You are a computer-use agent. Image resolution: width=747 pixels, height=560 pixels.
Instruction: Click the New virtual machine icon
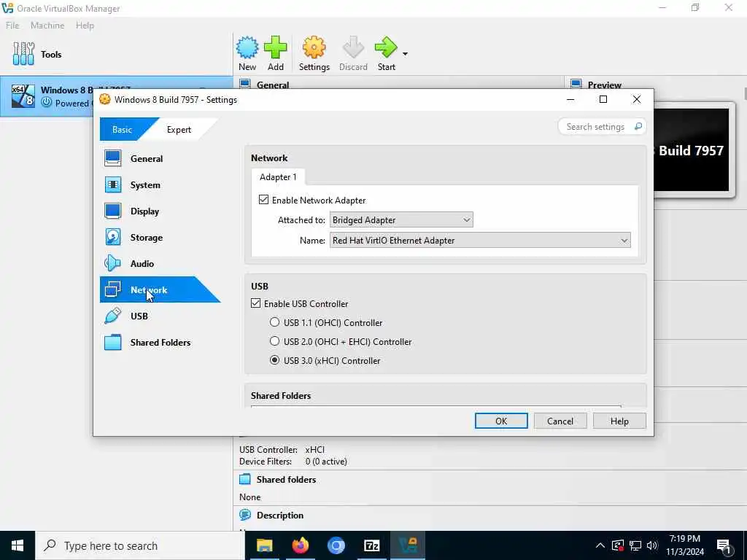pos(247,47)
